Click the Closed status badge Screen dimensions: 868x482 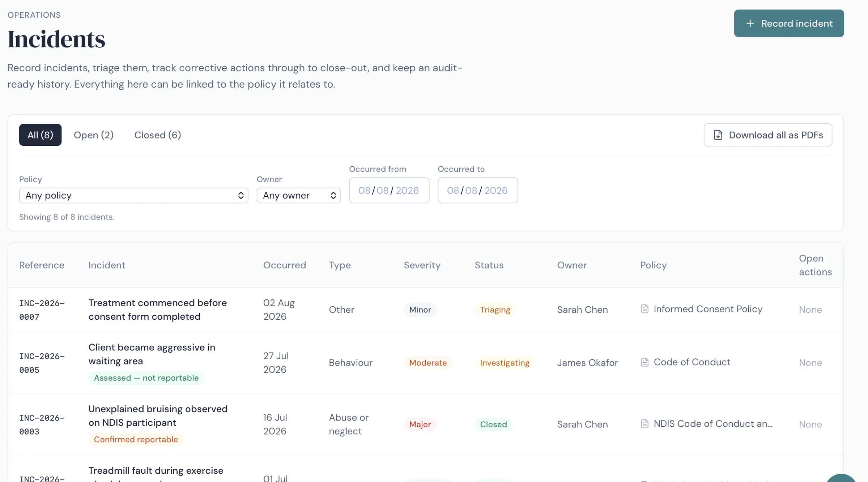tap(493, 424)
